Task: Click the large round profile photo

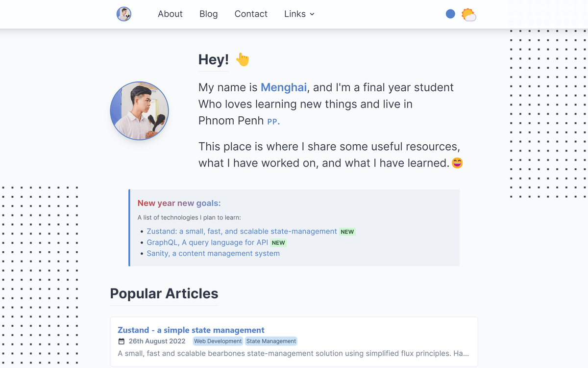Action: [140, 111]
